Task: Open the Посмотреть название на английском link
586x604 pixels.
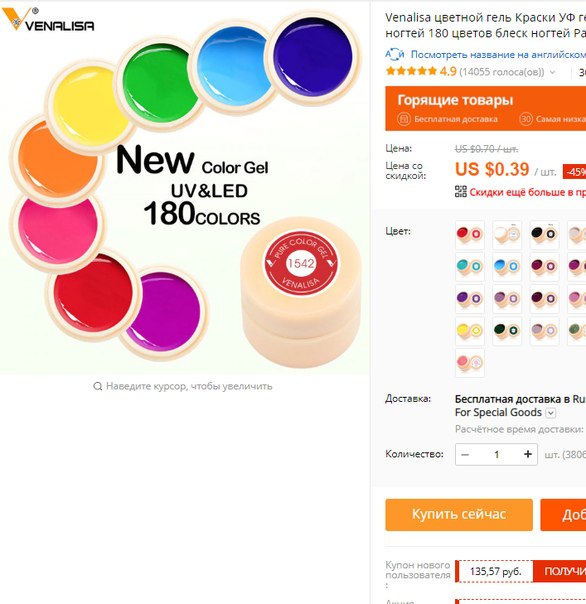Action: pos(498,54)
